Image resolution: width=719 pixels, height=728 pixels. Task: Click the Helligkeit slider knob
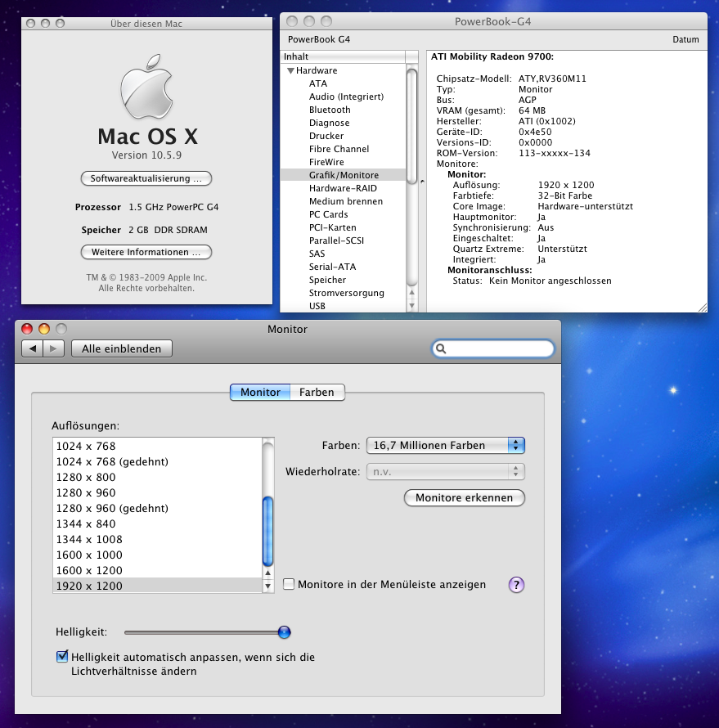[x=284, y=632]
